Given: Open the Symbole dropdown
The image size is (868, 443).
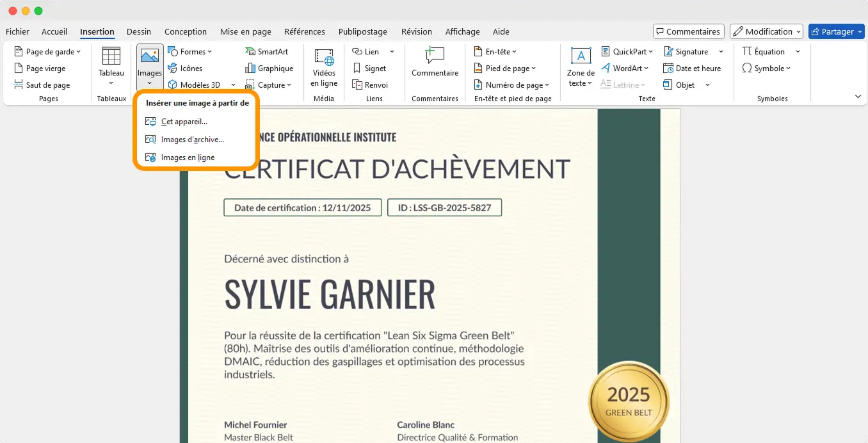Looking at the screenshot, I should pyautogui.click(x=767, y=68).
